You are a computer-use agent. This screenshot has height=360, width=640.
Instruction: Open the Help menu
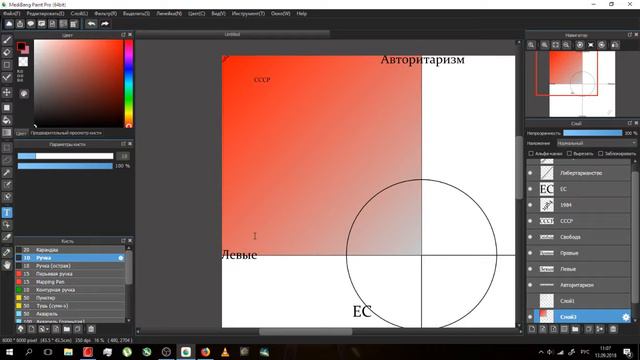click(x=302, y=13)
